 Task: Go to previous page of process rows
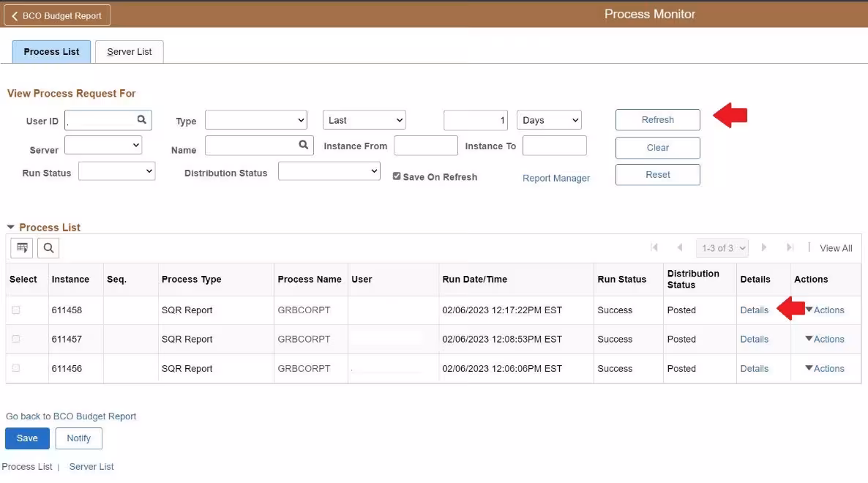(680, 248)
